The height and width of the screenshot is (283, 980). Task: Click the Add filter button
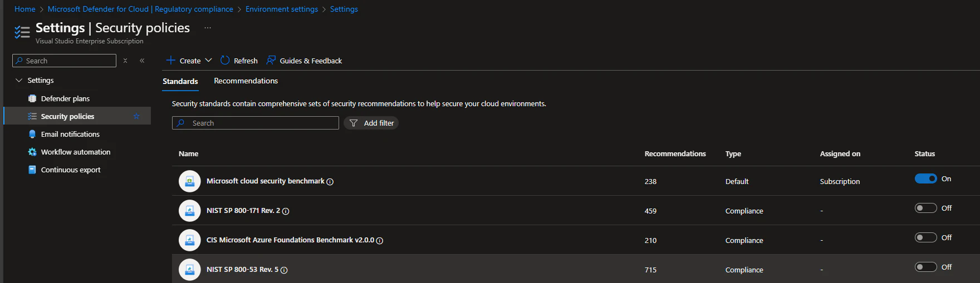[x=371, y=123]
